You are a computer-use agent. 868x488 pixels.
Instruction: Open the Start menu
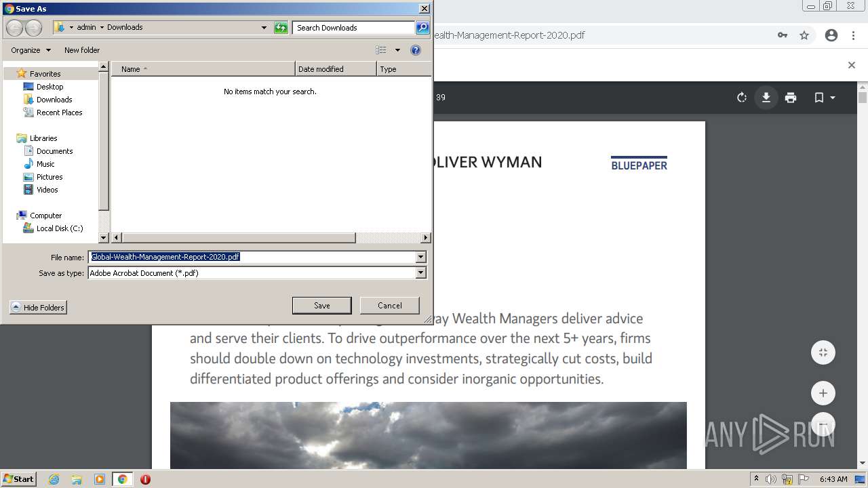click(19, 479)
